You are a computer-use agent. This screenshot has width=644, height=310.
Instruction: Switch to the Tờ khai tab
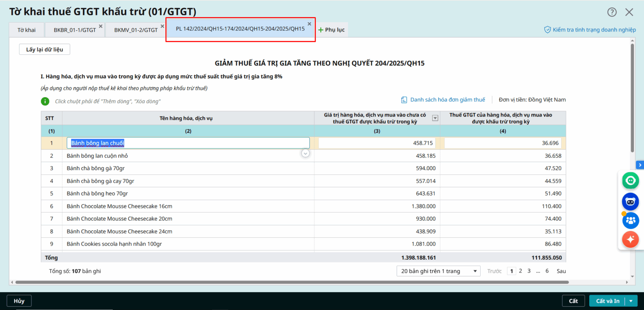pyautogui.click(x=27, y=30)
